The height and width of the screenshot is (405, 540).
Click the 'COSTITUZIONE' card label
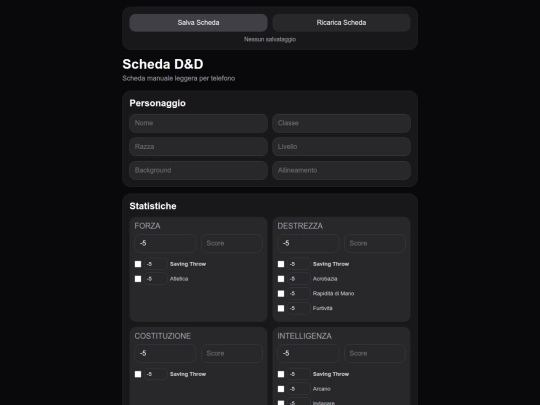163,336
